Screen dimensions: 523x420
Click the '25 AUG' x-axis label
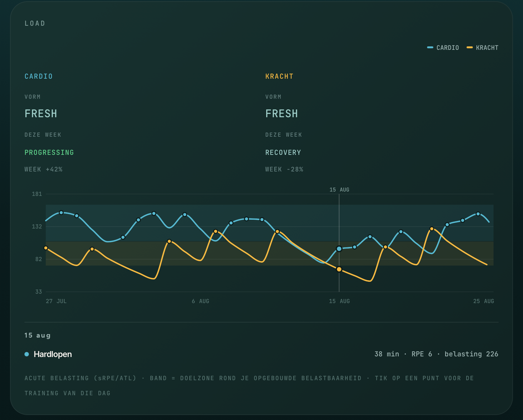[x=483, y=301]
